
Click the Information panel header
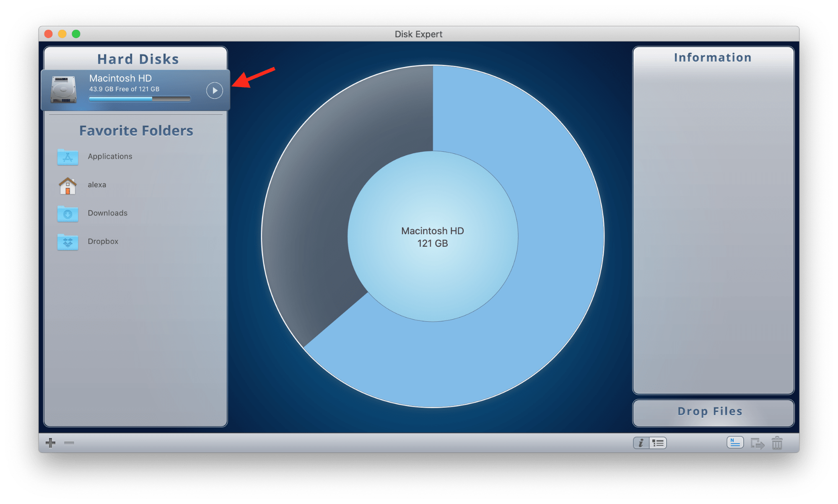(x=713, y=57)
